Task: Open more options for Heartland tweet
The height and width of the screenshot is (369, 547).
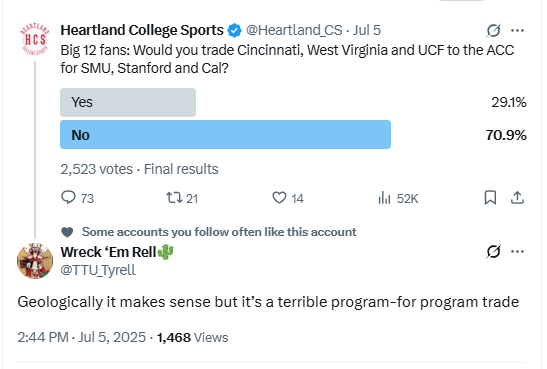Action: tap(517, 30)
